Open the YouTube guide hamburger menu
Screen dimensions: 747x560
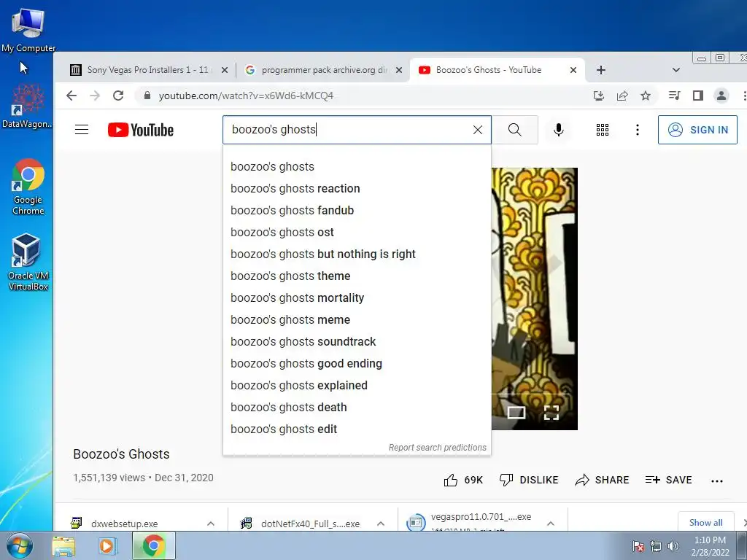(x=82, y=130)
